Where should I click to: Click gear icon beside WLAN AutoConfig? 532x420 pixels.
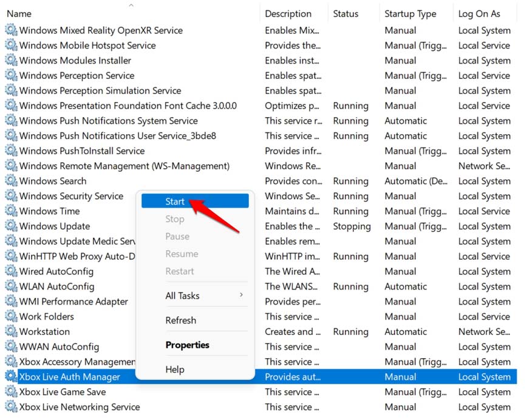(x=11, y=286)
